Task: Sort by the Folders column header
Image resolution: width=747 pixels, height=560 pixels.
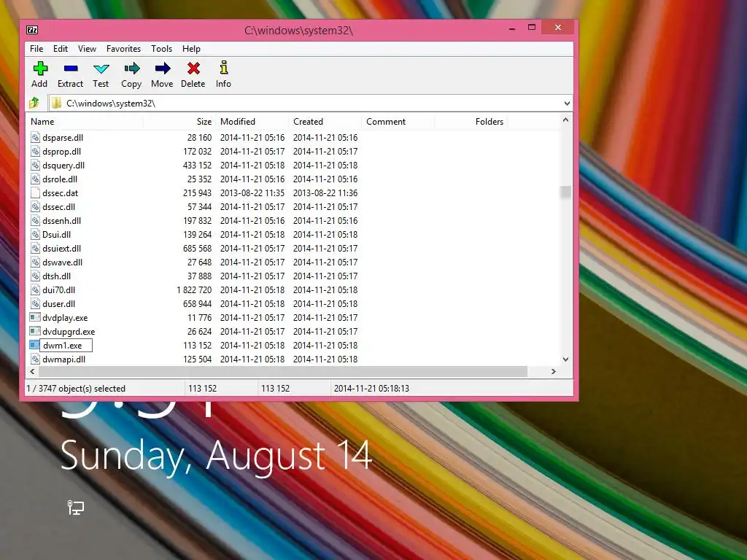Action: click(471, 122)
